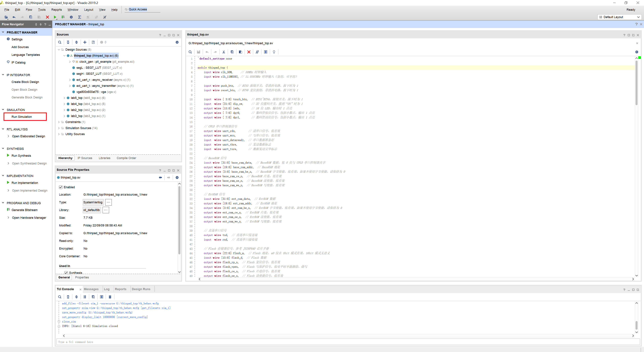Screen dimensions: 644x352
Task: Click the sigma Reports icon in main toolbar
Action: 79,17
